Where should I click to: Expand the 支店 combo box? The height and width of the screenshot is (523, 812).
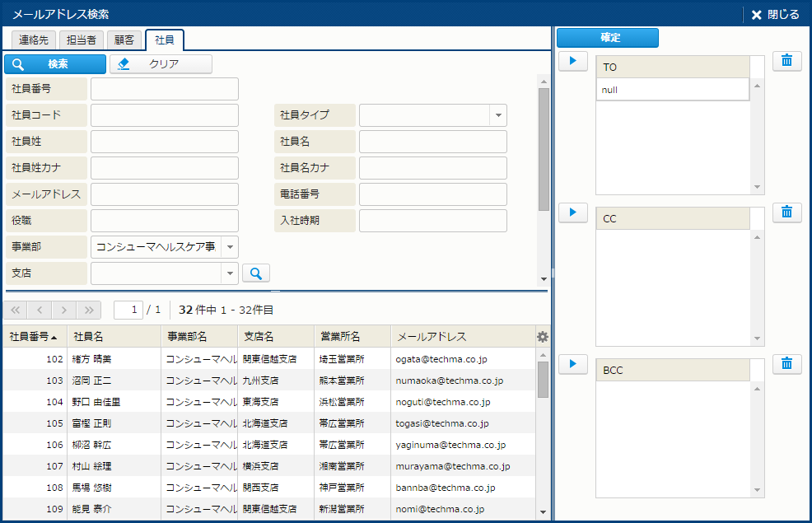click(229, 273)
